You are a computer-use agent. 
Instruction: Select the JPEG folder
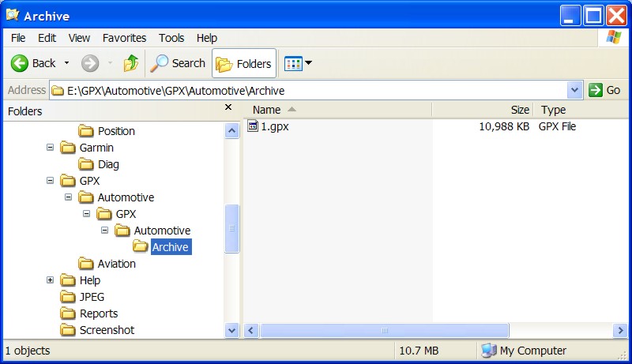point(92,297)
